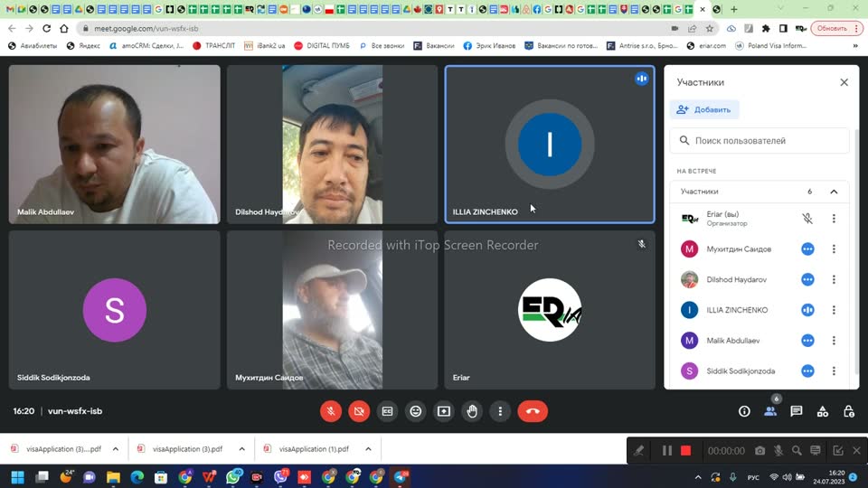The image size is (868, 488).
Task: Open options menu for Dilshod Haydarov
Action: tap(834, 279)
